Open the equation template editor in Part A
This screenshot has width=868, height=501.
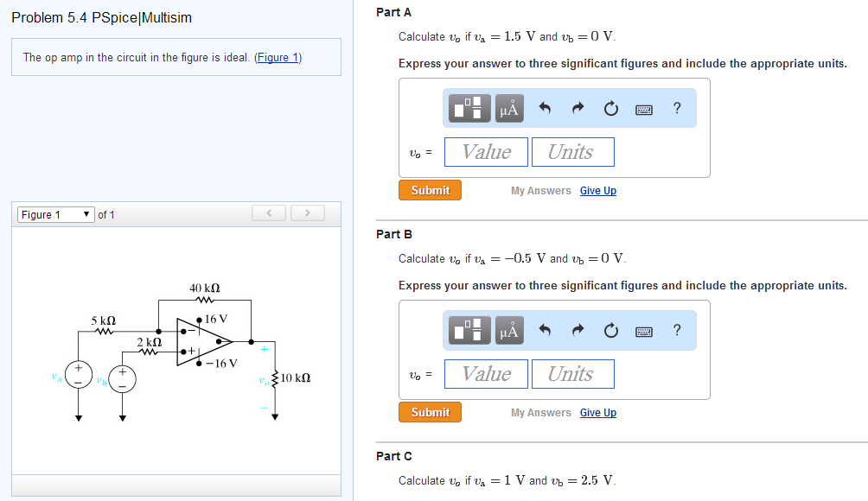pyautogui.click(x=468, y=107)
